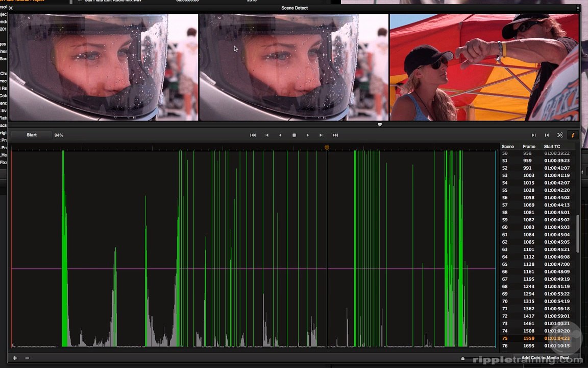Select scene 73 row
The image size is (588, 368).
coord(538,324)
